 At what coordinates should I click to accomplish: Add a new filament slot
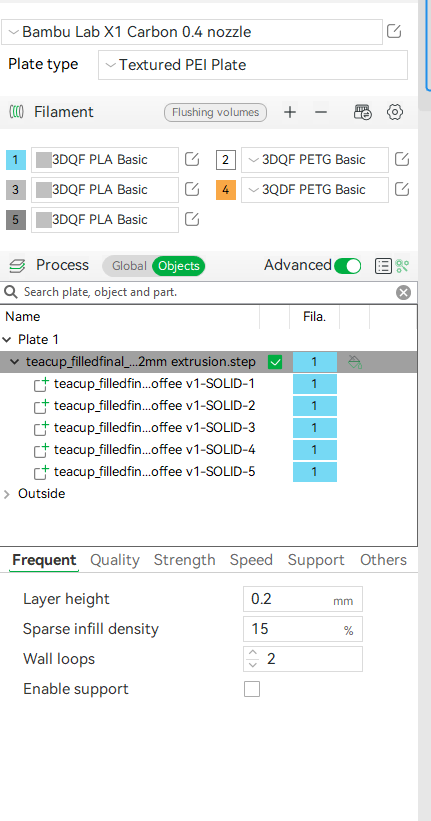click(x=290, y=112)
